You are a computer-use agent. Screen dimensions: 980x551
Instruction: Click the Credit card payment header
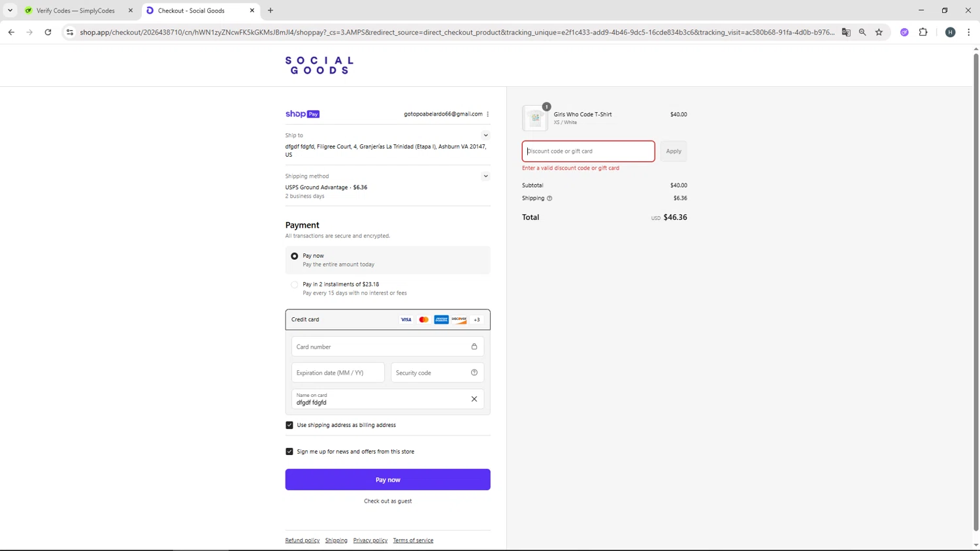387,320
